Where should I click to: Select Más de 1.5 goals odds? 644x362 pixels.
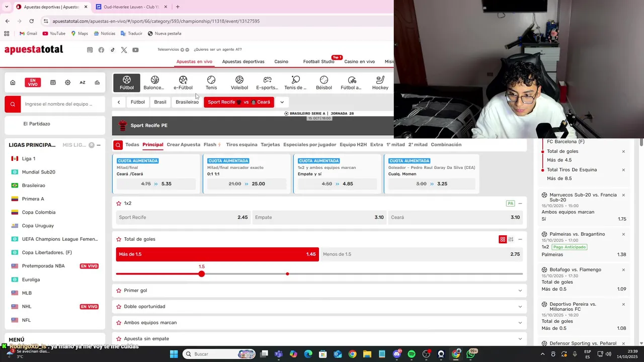pos(217,254)
